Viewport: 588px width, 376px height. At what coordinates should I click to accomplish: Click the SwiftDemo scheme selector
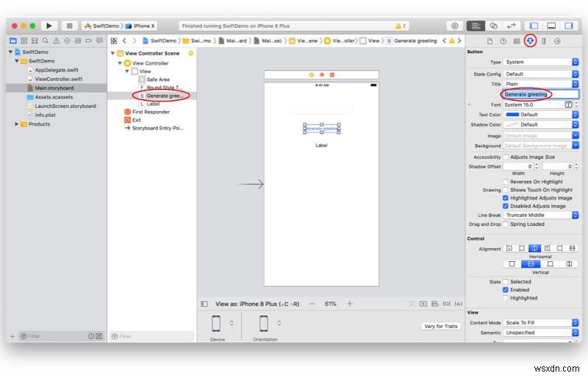101,26
